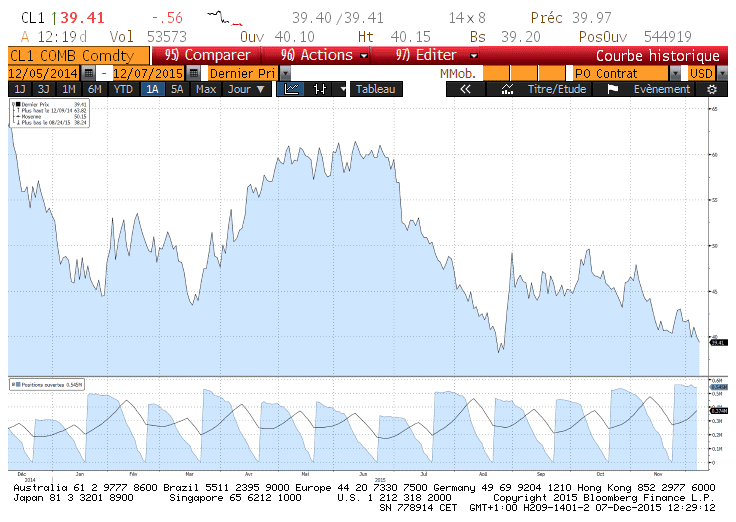Select the 5A time range
The width and height of the screenshot is (736, 522).
coord(177,89)
